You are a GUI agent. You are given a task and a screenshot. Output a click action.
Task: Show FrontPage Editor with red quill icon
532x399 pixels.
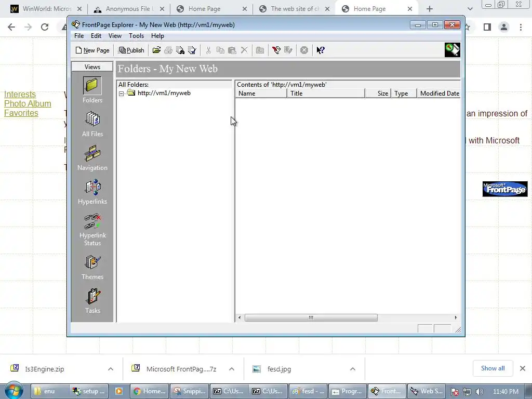click(x=276, y=50)
